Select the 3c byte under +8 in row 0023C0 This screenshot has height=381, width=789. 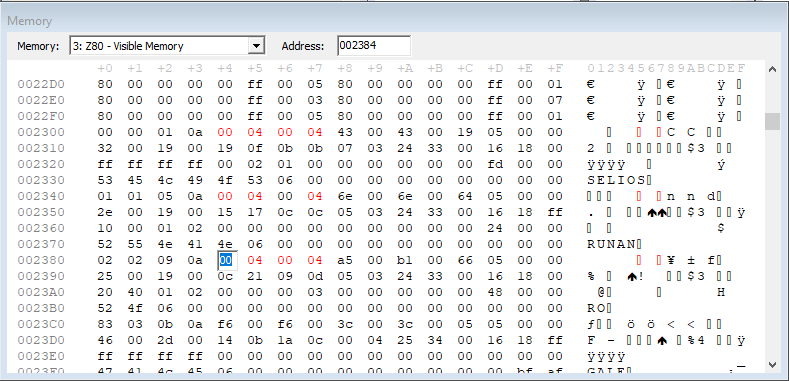click(x=345, y=324)
